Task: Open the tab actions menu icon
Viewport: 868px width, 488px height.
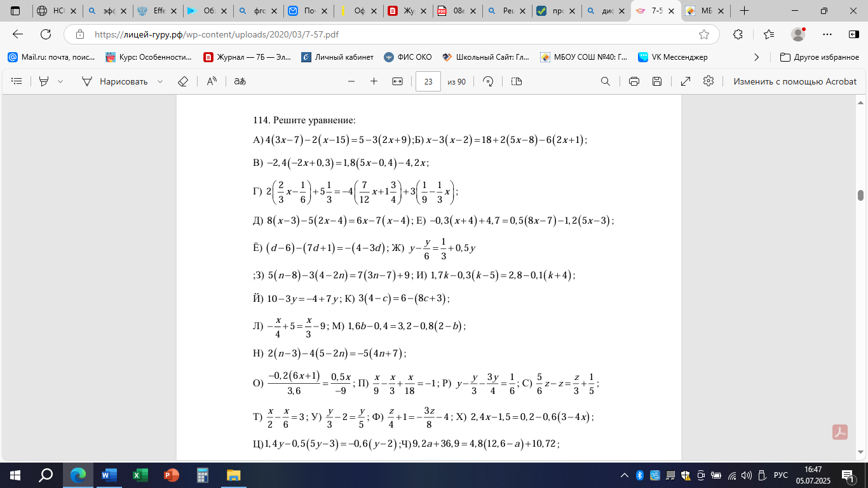Action: coord(15,11)
